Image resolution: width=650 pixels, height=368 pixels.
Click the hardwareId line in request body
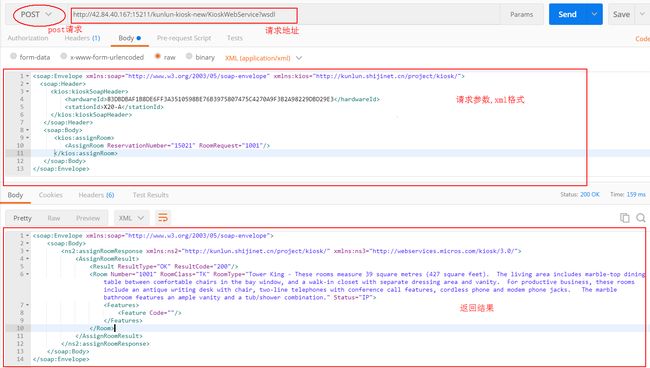click(x=222, y=99)
